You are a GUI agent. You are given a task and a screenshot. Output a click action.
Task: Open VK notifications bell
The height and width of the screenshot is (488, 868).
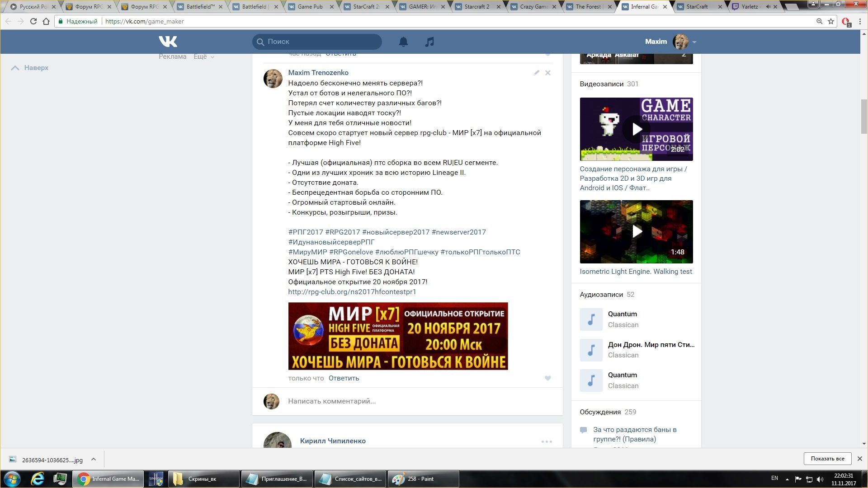[403, 42]
